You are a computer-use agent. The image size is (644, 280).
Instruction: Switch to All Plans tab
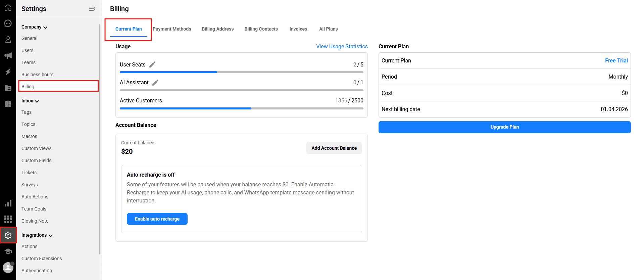pyautogui.click(x=329, y=29)
